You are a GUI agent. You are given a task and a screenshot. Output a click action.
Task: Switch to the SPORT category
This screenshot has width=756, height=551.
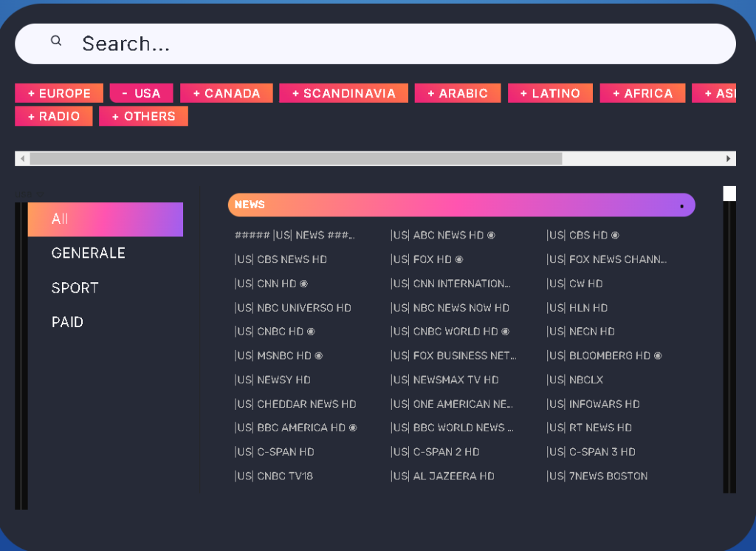(x=75, y=288)
